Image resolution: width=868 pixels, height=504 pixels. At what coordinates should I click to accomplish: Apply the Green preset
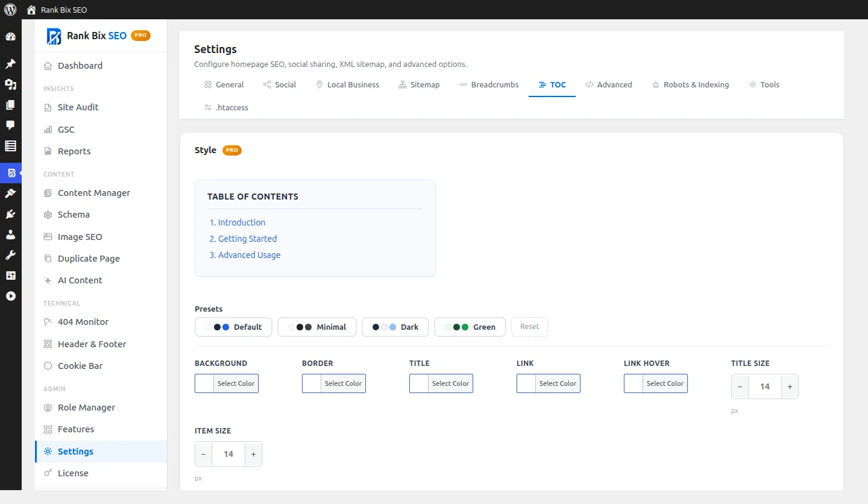pyautogui.click(x=470, y=327)
